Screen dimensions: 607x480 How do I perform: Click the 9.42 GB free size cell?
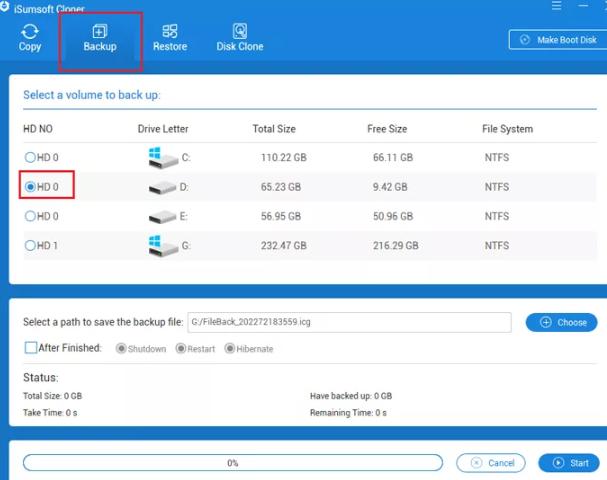390,187
